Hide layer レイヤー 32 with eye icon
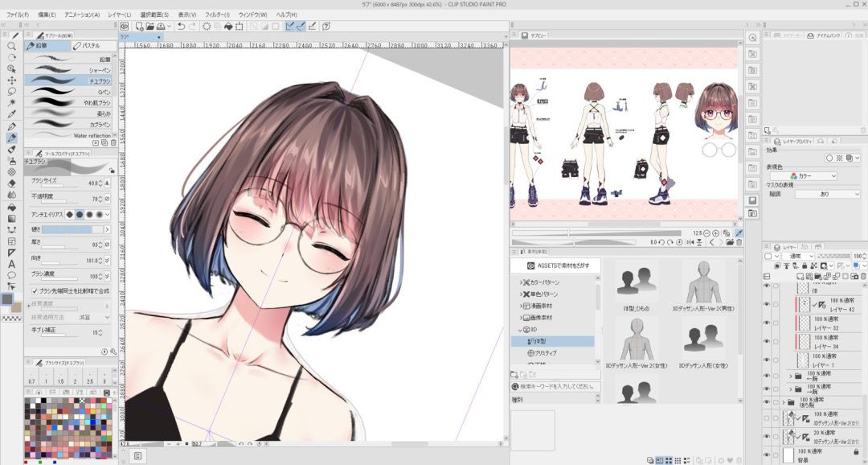The height and width of the screenshot is (465, 868). coord(767,323)
